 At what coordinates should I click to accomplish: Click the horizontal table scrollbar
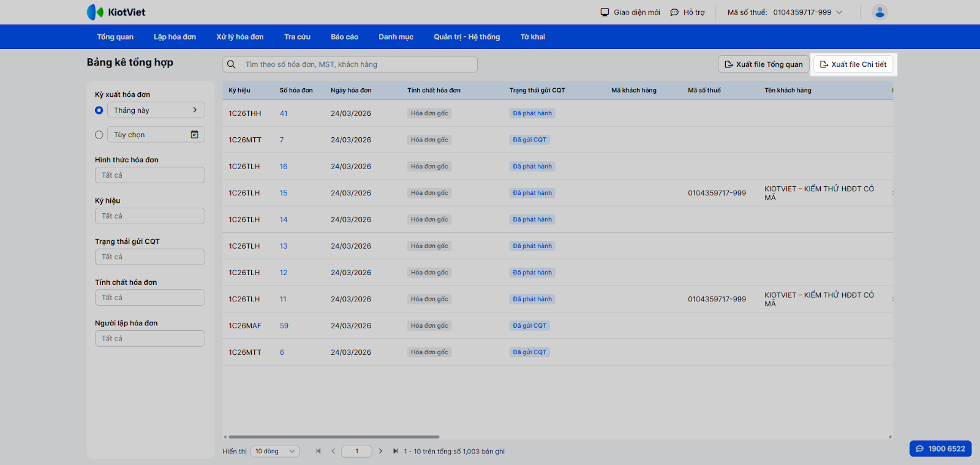(334, 437)
